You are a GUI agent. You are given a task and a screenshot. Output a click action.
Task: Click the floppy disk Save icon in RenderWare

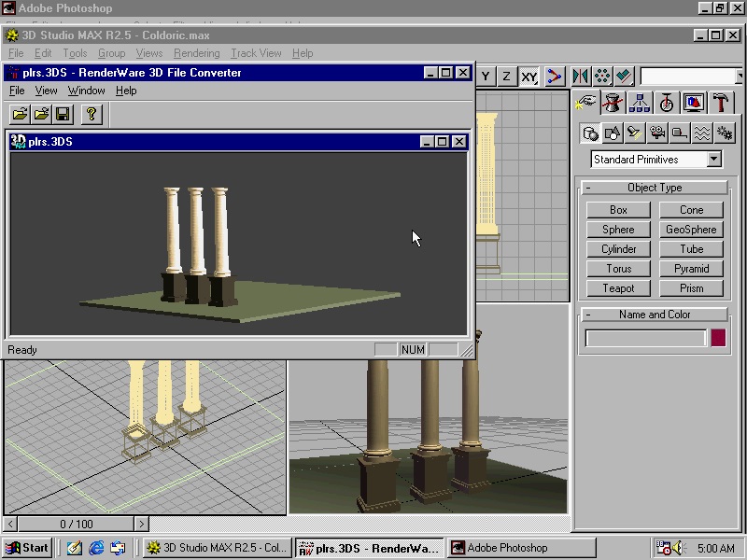pos(63,114)
